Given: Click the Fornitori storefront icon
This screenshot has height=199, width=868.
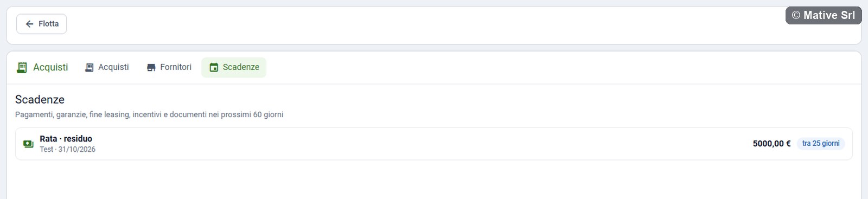Looking at the screenshot, I should tap(151, 67).
